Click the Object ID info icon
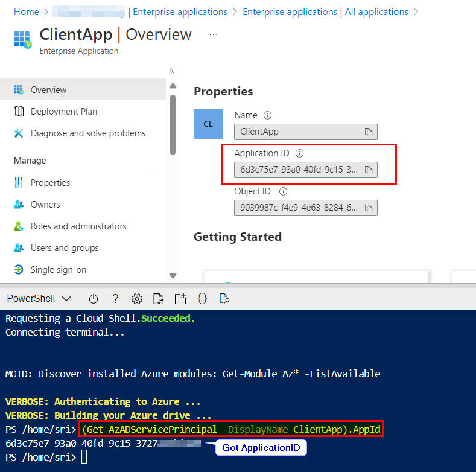476x472 pixels. tap(283, 191)
